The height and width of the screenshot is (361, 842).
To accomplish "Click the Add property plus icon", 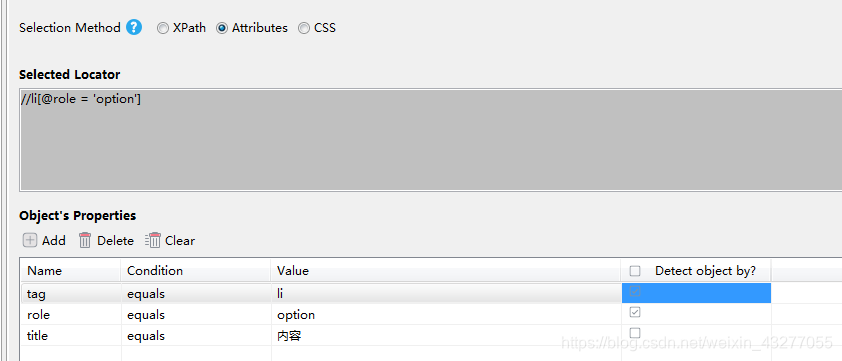I will (30, 240).
